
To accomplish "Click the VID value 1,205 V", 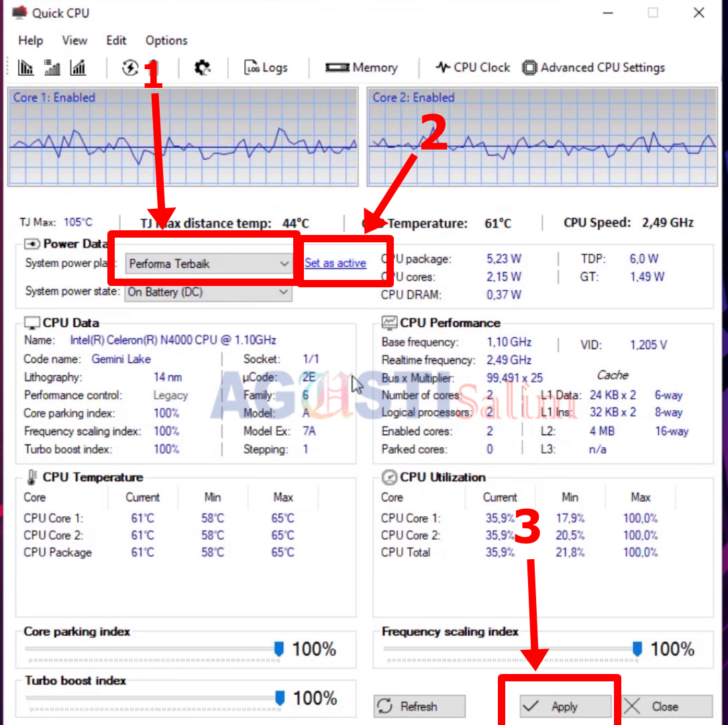I will 648,345.
